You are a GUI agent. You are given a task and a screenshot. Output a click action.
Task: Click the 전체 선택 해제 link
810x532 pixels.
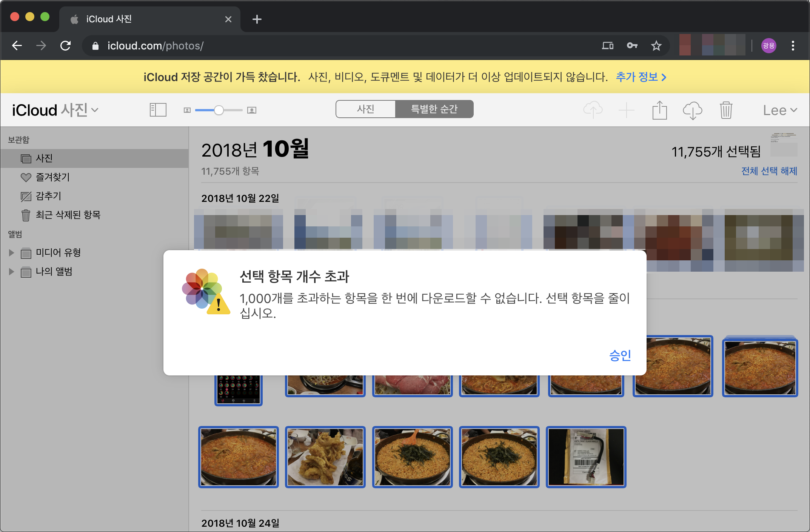pyautogui.click(x=769, y=171)
